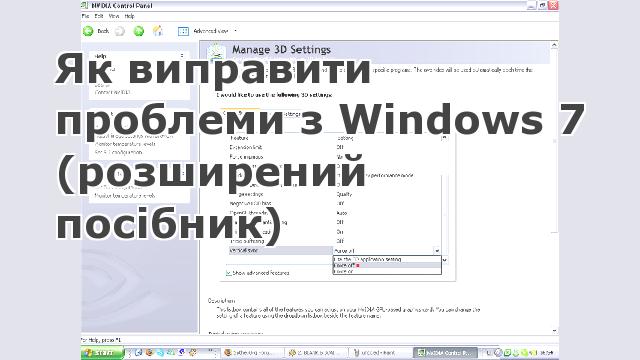Click main pane scroll up arrow
Screen dimensions: 640x360
(554, 45)
